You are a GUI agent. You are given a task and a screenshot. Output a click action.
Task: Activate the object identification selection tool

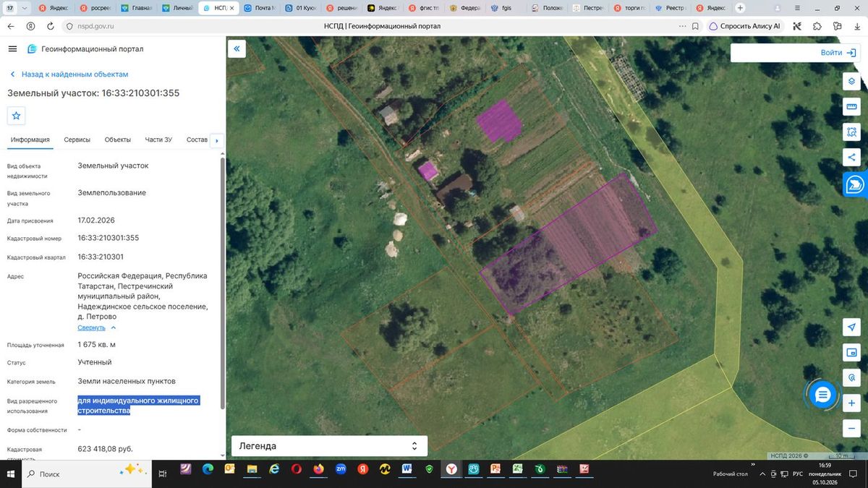pyautogui.click(x=851, y=132)
